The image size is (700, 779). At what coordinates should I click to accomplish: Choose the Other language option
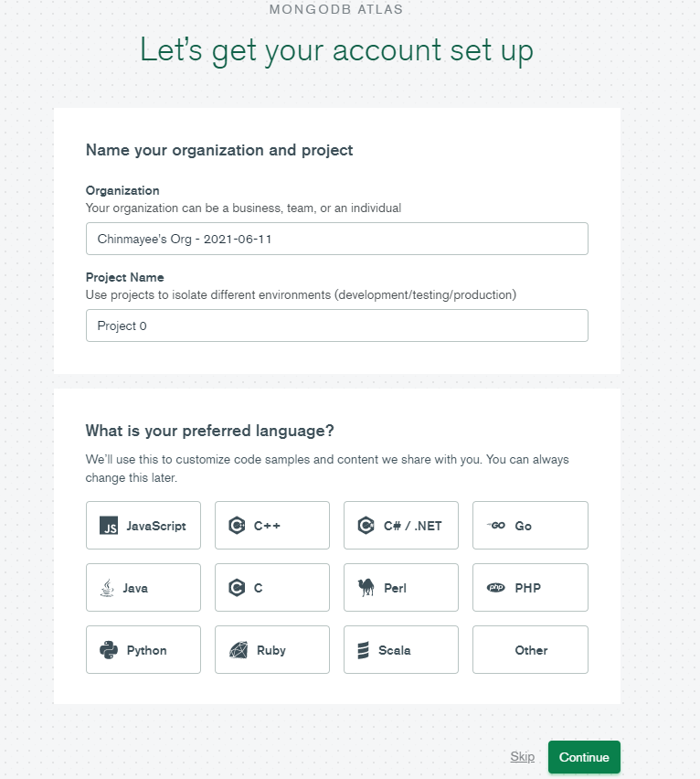click(530, 650)
